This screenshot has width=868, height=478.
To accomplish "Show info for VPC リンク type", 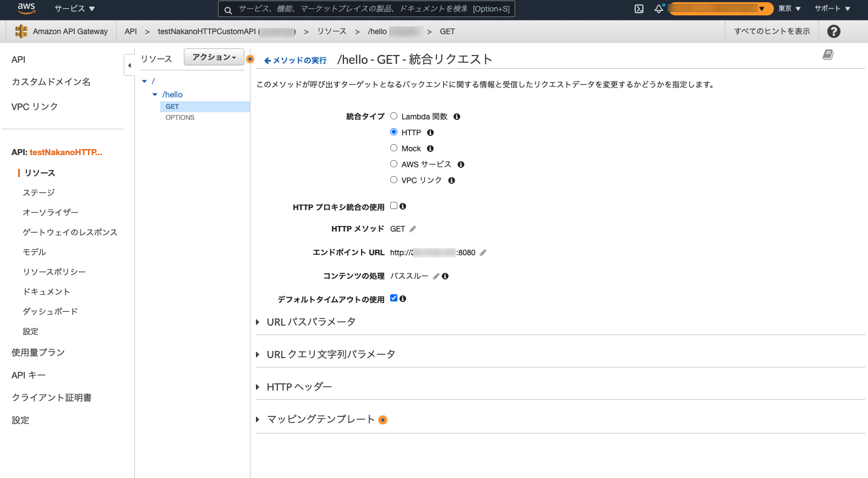I will tap(451, 180).
